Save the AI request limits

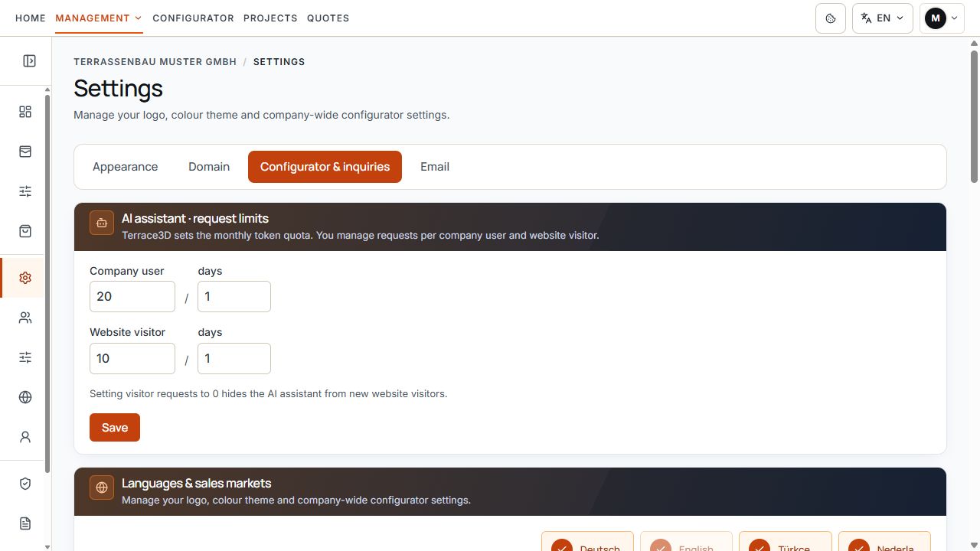[115, 428]
